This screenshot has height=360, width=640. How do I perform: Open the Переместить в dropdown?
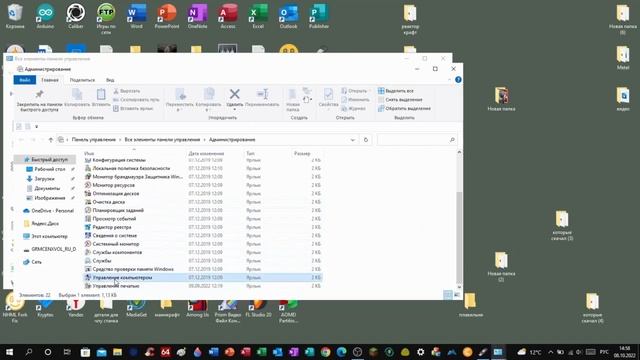180,100
